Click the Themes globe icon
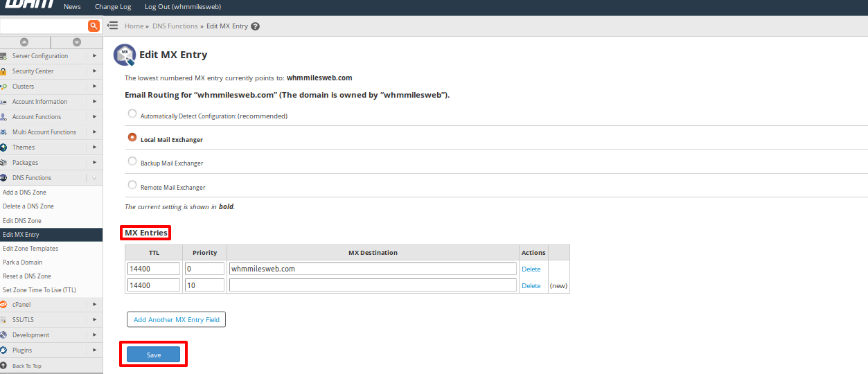Image resolution: width=868 pixels, height=374 pixels. pyautogui.click(x=4, y=148)
